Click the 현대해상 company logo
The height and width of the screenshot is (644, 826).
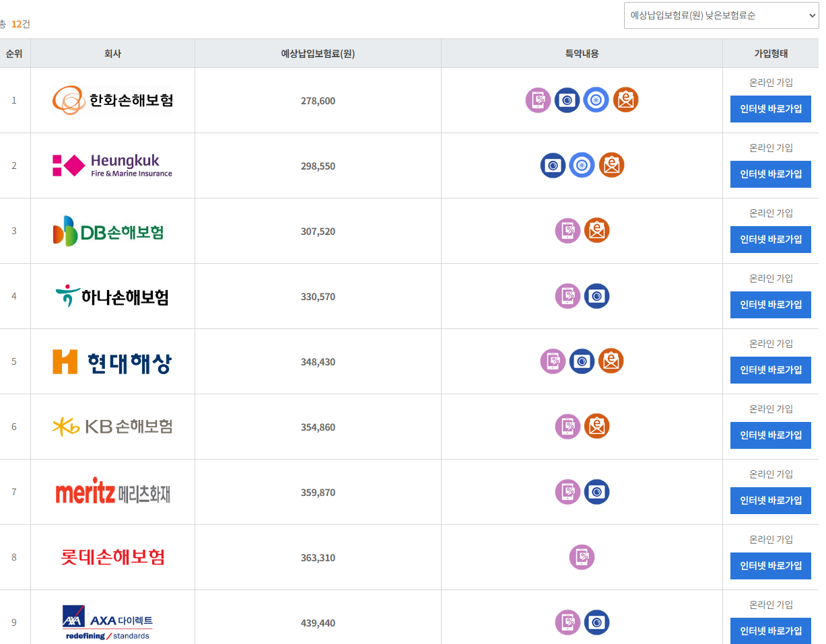coord(112,361)
